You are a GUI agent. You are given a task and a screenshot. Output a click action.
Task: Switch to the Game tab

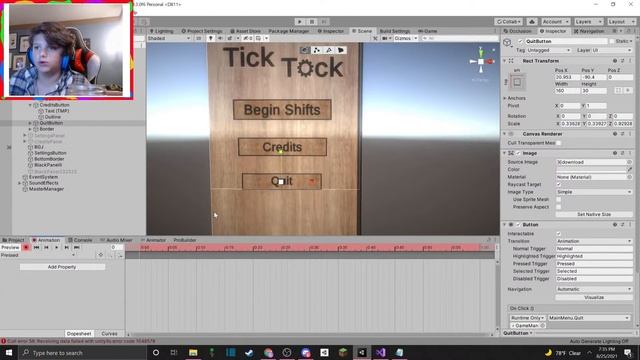428,31
